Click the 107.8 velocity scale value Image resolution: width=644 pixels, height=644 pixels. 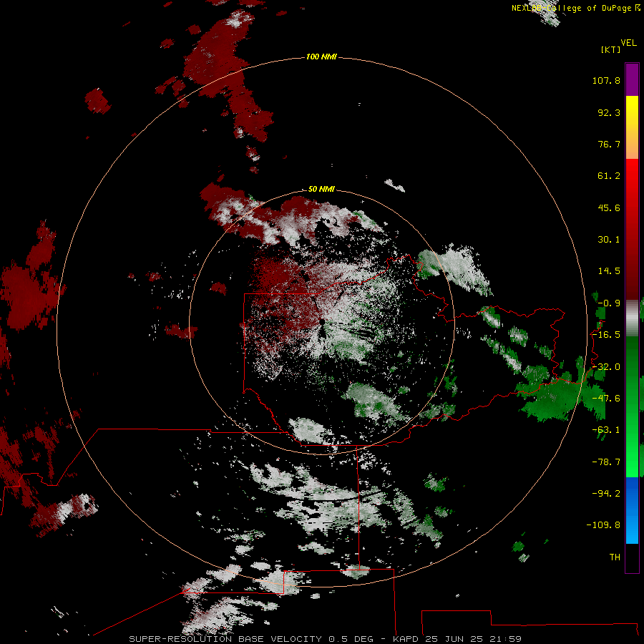tap(606, 80)
